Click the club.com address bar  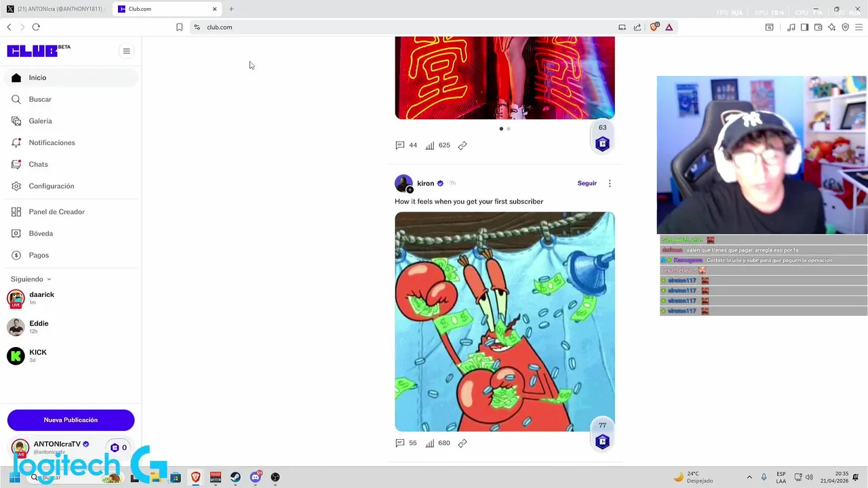tap(400, 27)
